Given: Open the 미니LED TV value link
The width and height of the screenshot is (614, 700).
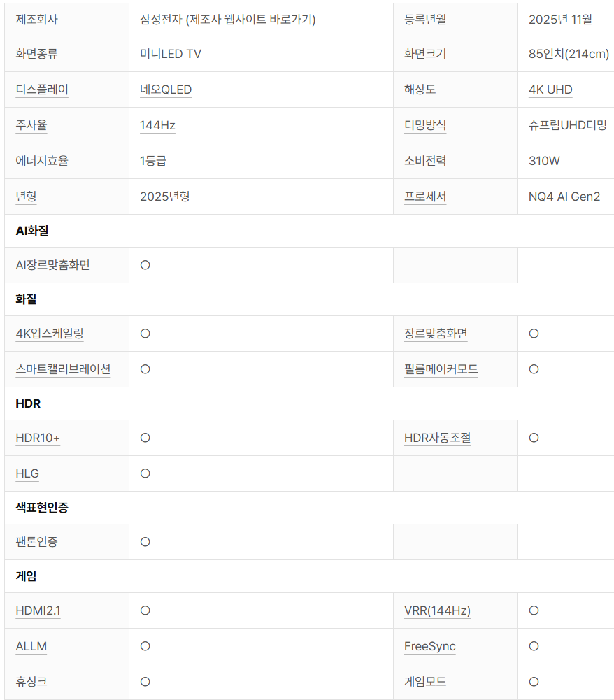Looking at the screenshot, I should (x=171, y=54).
